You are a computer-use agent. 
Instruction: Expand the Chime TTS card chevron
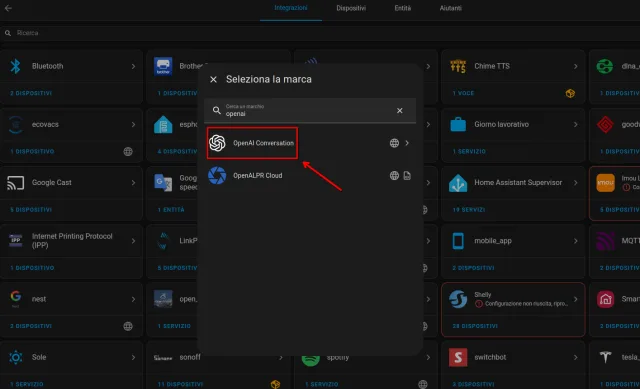click(576, 66)
